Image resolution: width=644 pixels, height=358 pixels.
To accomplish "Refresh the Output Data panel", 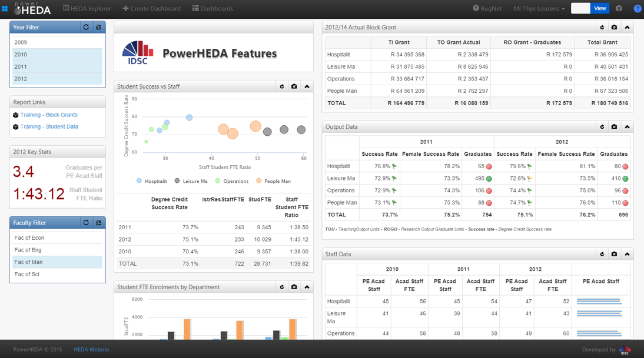I will pyautogui.click(x=602, y=127).
